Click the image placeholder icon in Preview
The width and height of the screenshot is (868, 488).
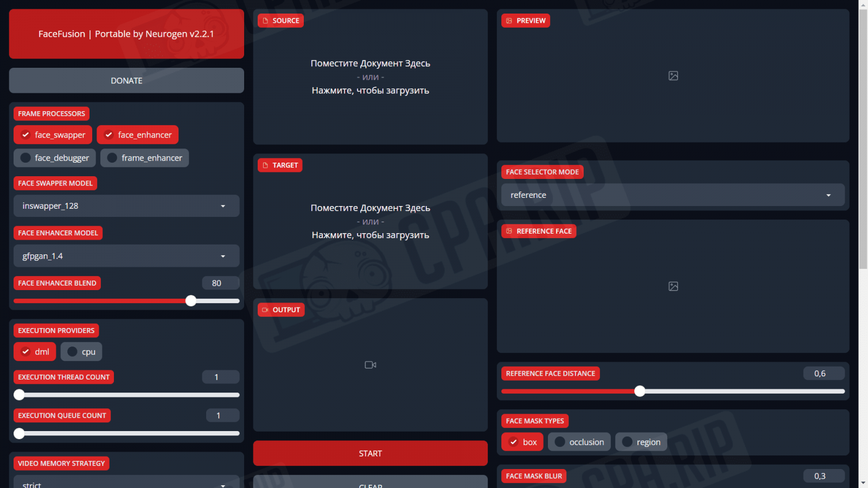(673, 76)
